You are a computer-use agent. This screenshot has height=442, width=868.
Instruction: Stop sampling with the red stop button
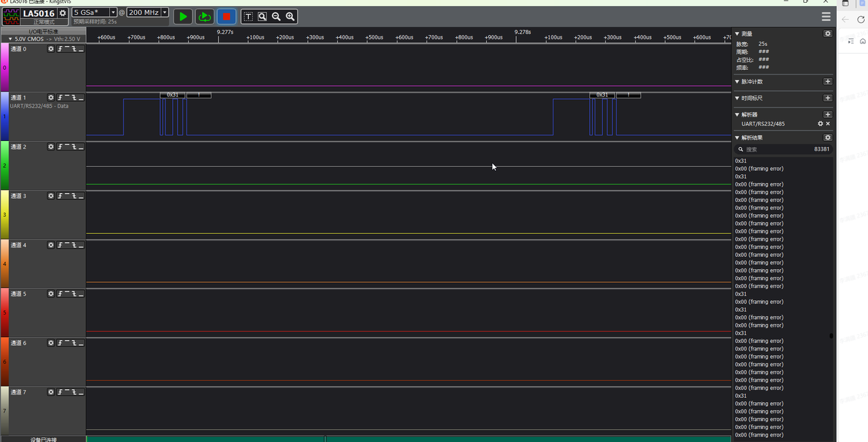(226, 16)
